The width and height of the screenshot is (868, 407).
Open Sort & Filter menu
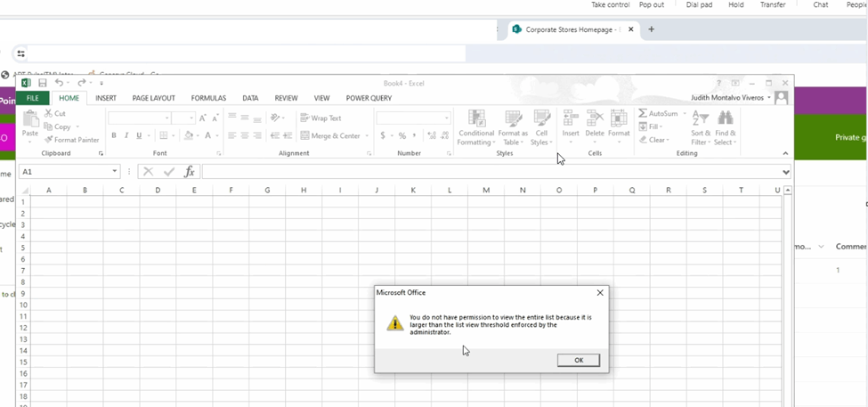[701, 128]
